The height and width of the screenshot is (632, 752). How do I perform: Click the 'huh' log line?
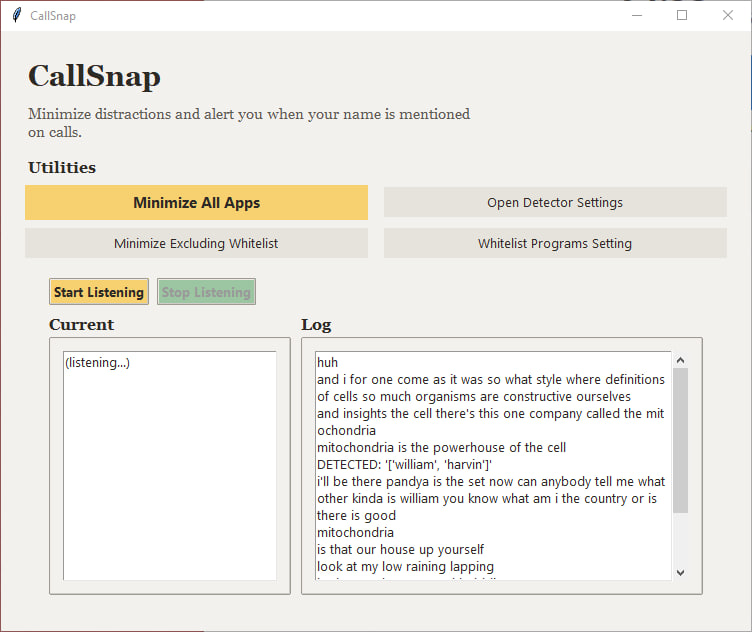(328, 363)
